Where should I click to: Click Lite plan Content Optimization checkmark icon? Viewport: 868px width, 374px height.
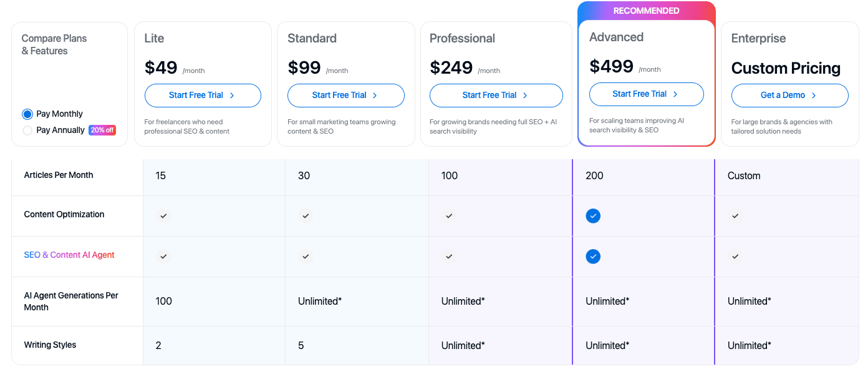pos(163,215)
